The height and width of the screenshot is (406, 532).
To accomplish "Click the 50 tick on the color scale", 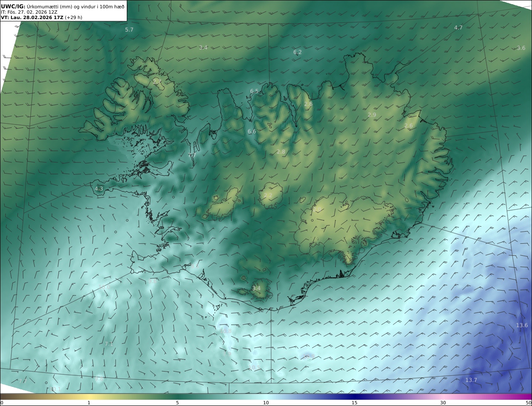I will (x=528, y=403).
